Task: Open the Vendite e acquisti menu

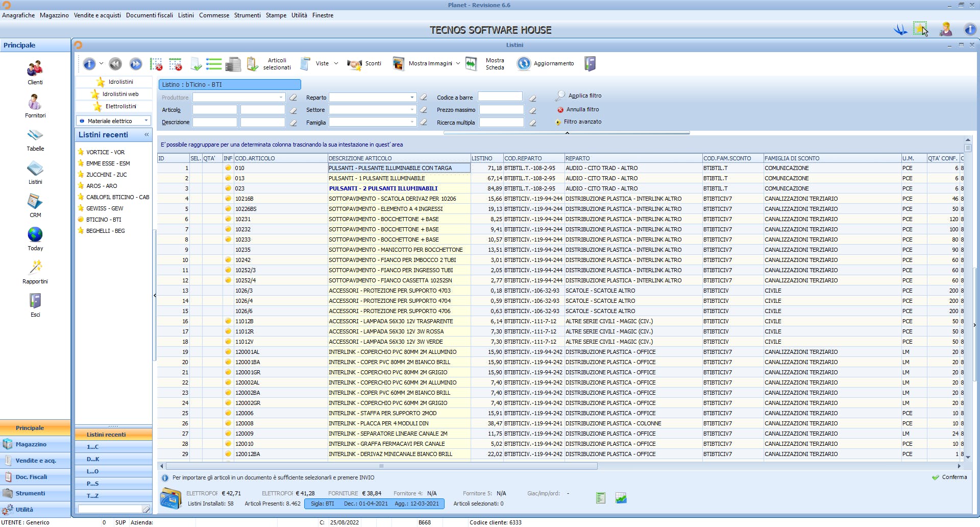Action: click(x=97, y=15)
